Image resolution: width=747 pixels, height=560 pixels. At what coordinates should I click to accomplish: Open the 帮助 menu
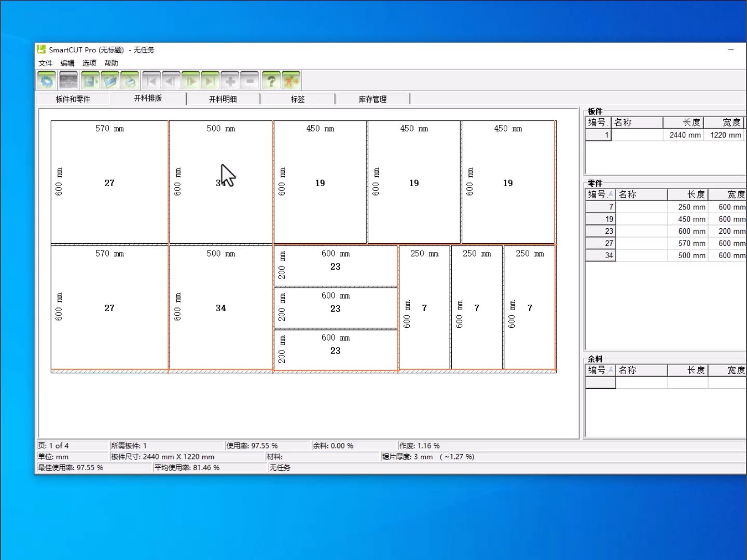(111, 63)
